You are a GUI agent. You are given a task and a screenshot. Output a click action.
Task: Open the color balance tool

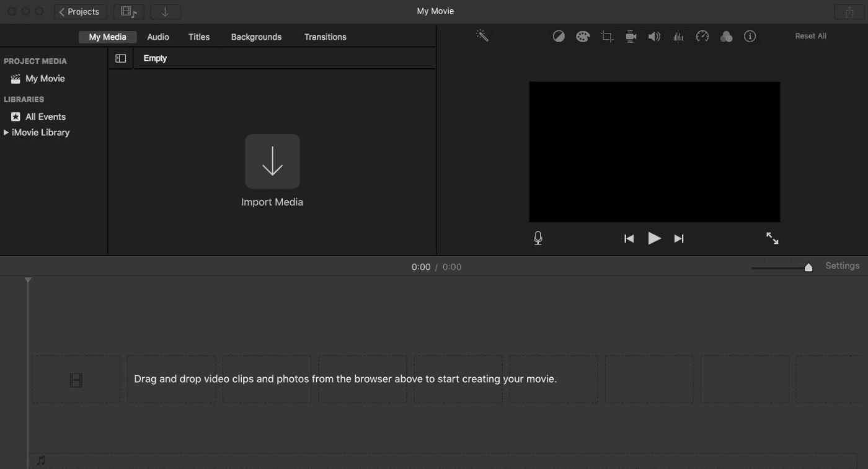559,37
